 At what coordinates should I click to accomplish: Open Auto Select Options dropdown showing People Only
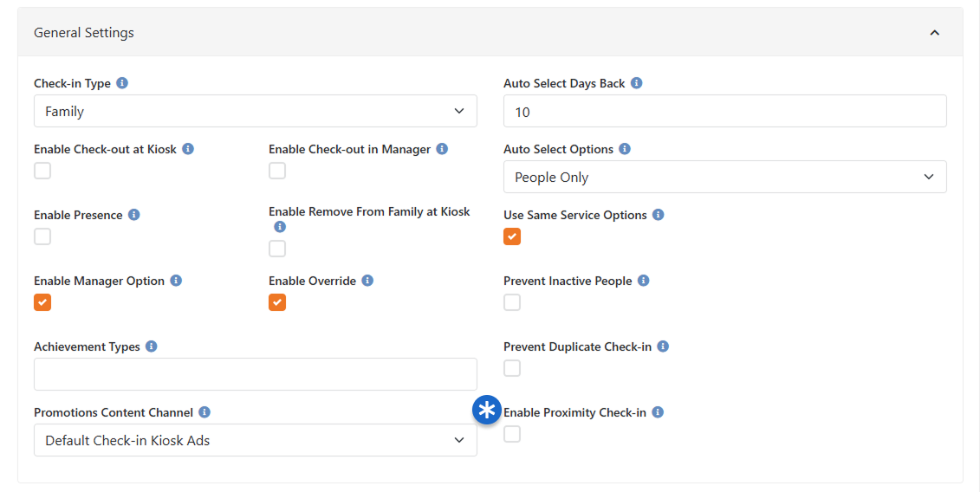tap(725, 177)
